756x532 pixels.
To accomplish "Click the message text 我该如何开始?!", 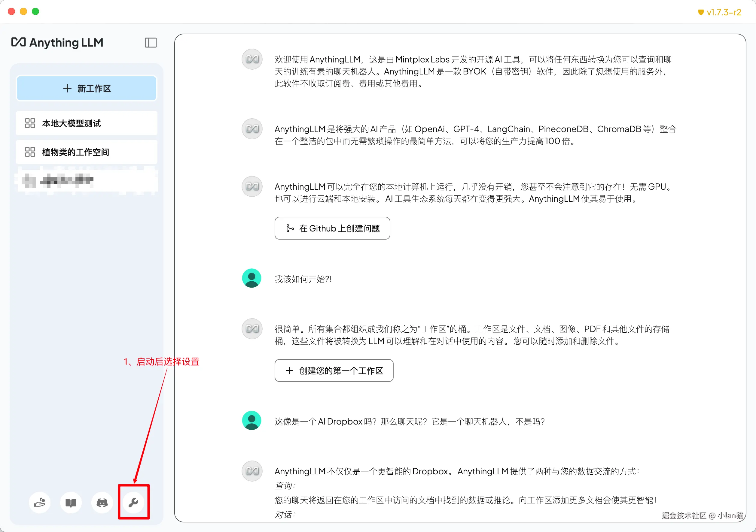I will tap(303, 279).
